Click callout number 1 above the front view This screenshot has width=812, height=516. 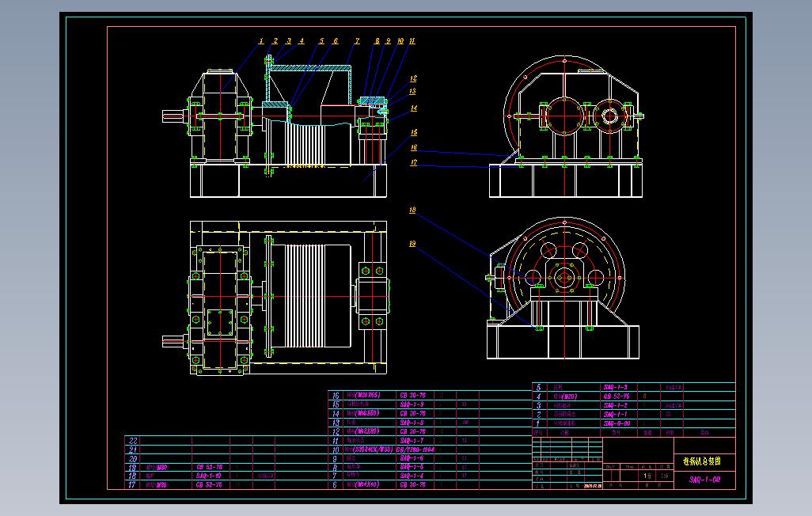tap(261, 41)
